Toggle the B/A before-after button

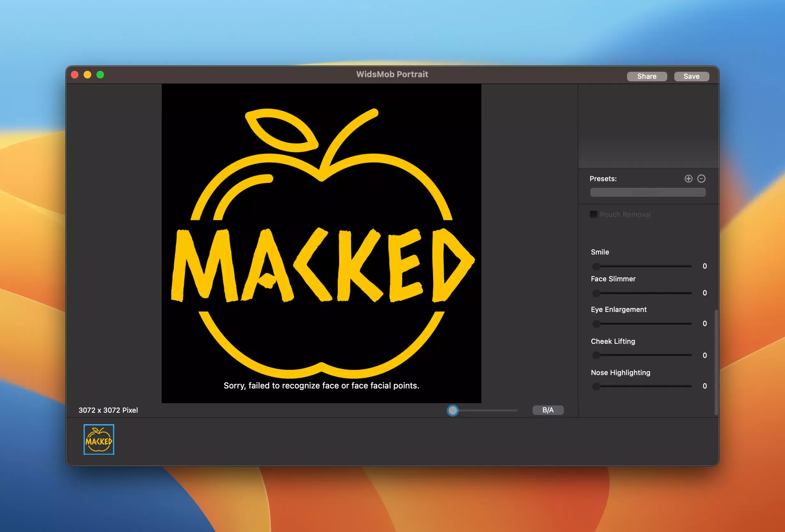click(548, 410)
